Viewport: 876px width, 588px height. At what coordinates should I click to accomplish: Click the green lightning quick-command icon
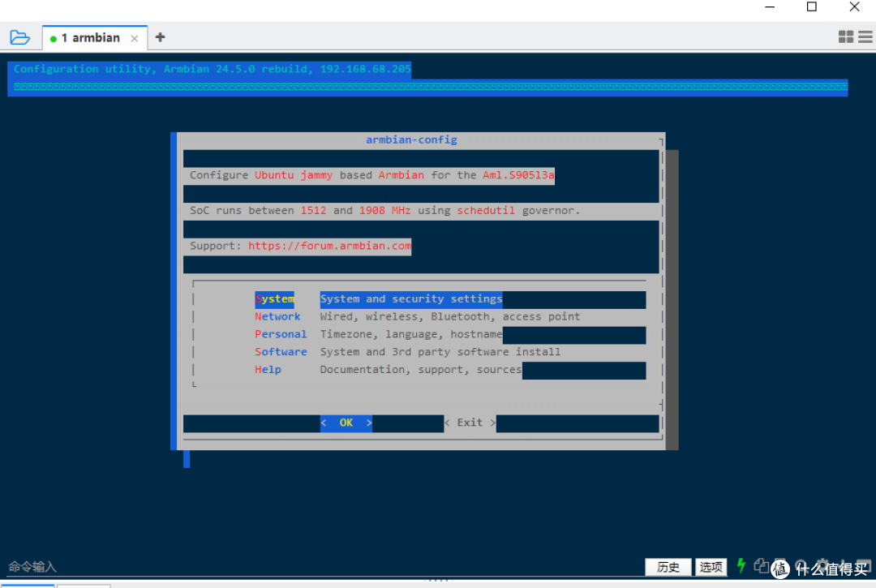coord(741,565)
